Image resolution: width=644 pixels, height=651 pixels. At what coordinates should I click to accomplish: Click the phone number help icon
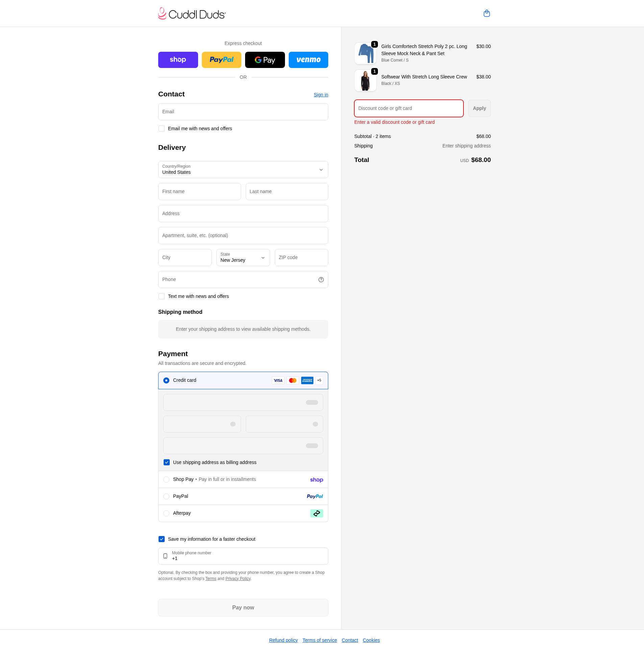tap(320, 279)
